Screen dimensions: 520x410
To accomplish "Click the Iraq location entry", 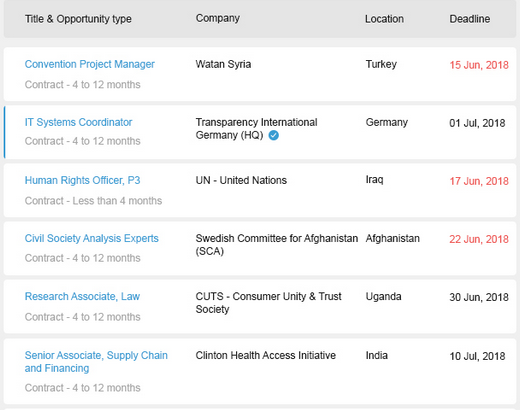I will pyautogui.click(x=374, y=180).
